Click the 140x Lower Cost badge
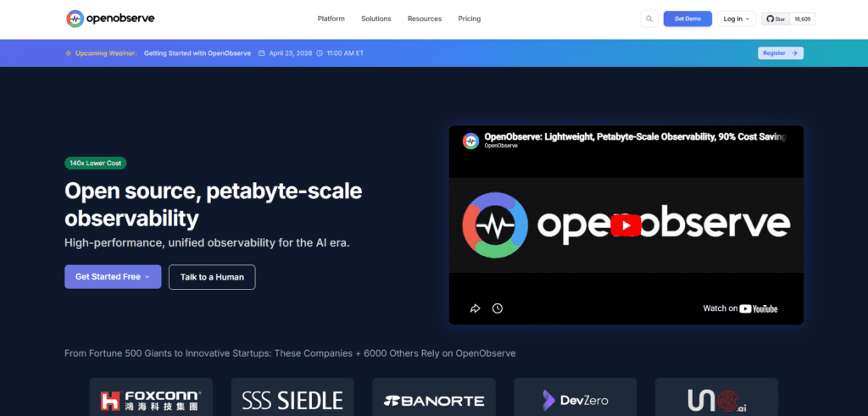Viewport: 868px width, 416px height. click(96, 164)
